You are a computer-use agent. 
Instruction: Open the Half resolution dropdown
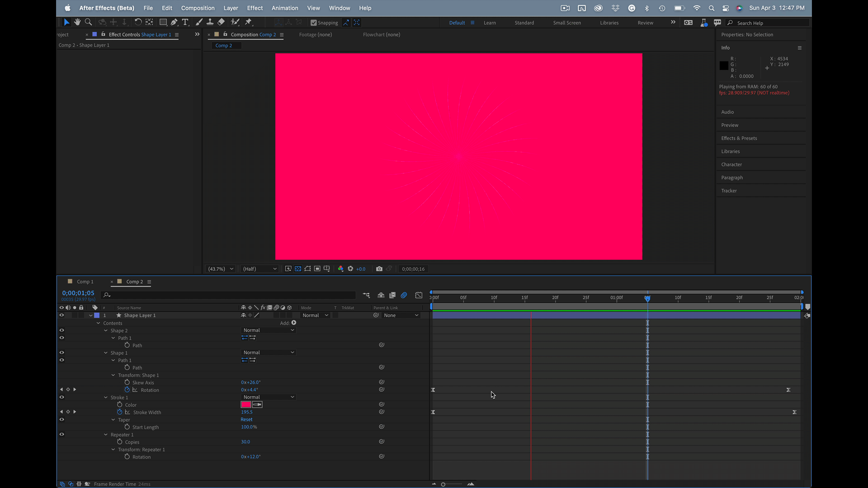259,269
